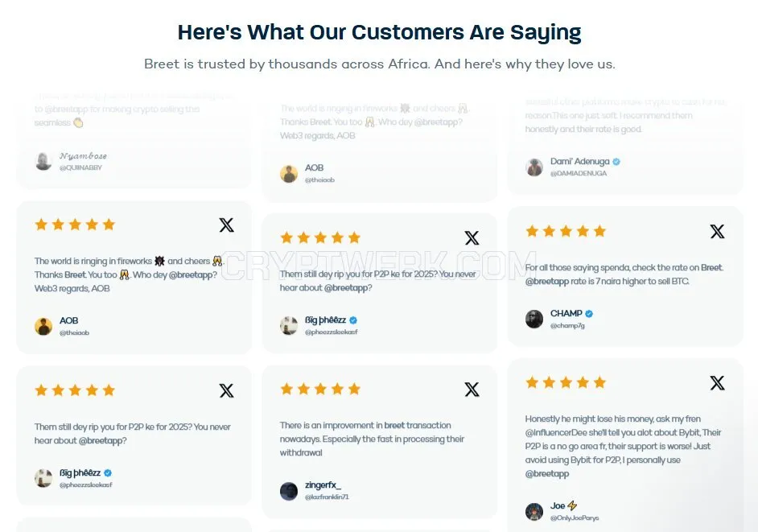Click the @breetapp mention in CHAMP's review
Screen dimensions: 758x532
546,281
